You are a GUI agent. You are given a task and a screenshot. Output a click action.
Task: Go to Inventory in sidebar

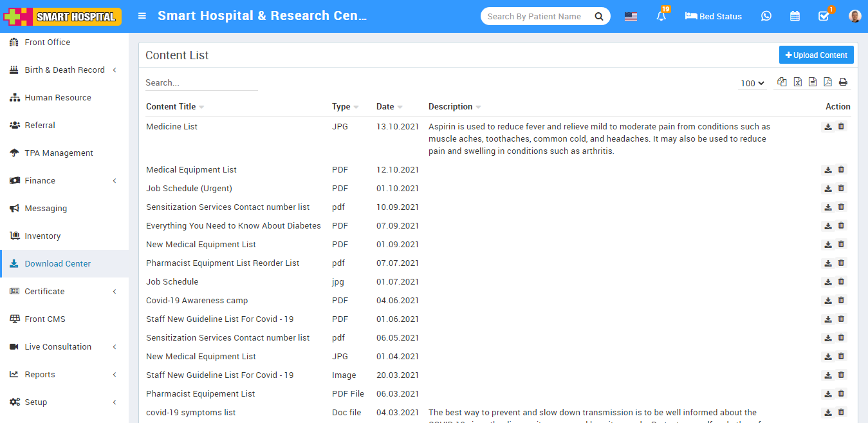[x=42, y=236]
